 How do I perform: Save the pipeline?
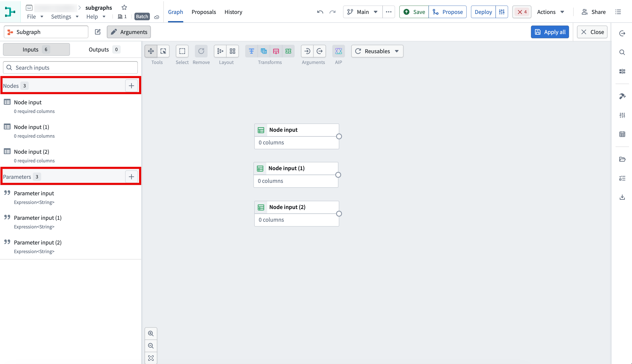(x=414, y=12)
